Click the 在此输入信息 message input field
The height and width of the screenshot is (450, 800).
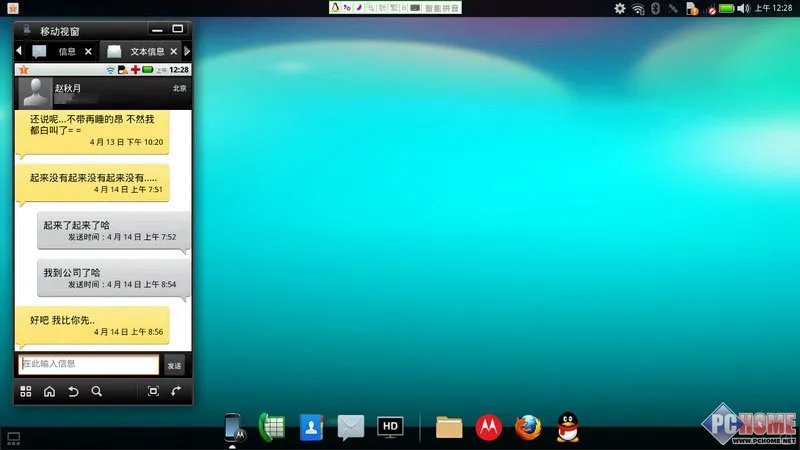pyautogui.click(x=89, y=365)
